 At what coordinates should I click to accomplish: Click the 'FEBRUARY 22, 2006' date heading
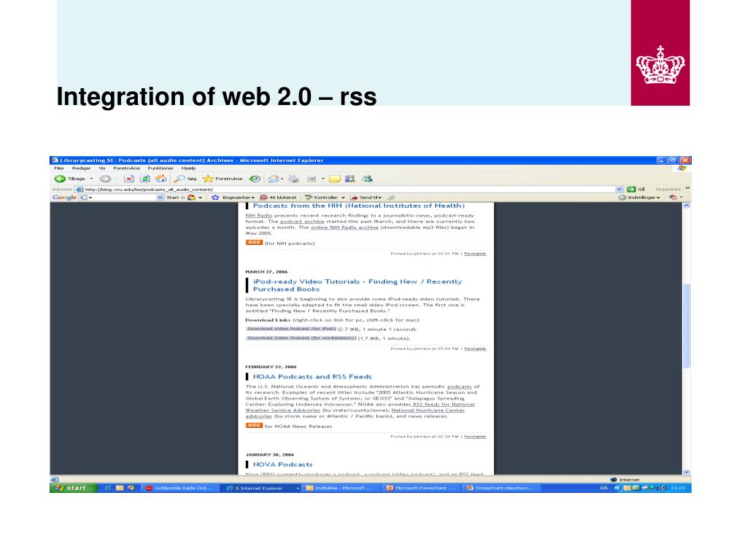pos(271,367)
